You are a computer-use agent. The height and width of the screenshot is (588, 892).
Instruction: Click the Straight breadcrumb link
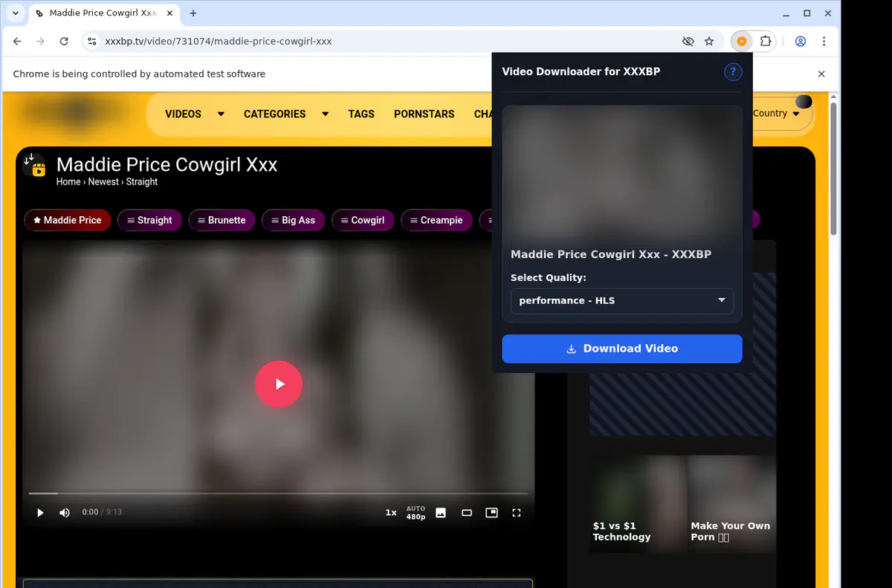pyautogui.click(x=142, y=181)
